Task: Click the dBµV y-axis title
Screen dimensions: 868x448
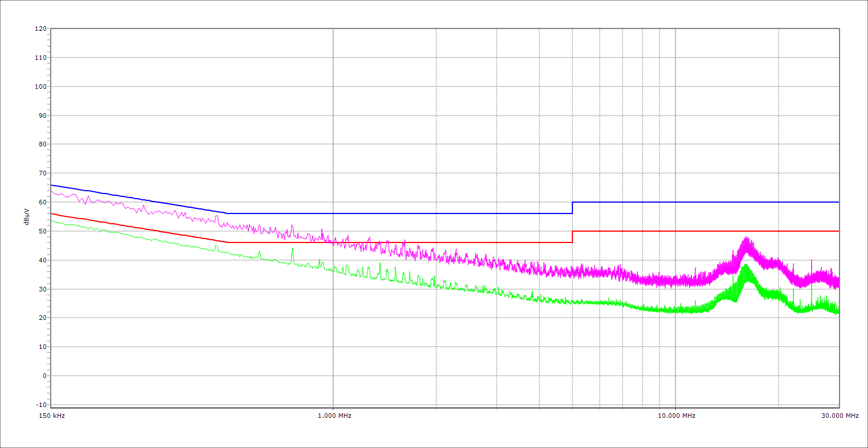Action: (27, 217)
